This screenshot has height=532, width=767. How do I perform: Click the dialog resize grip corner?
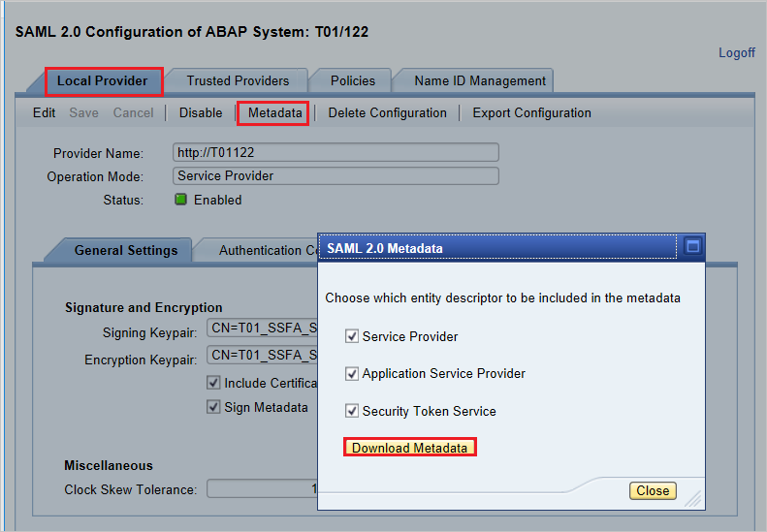coord(693,499)
